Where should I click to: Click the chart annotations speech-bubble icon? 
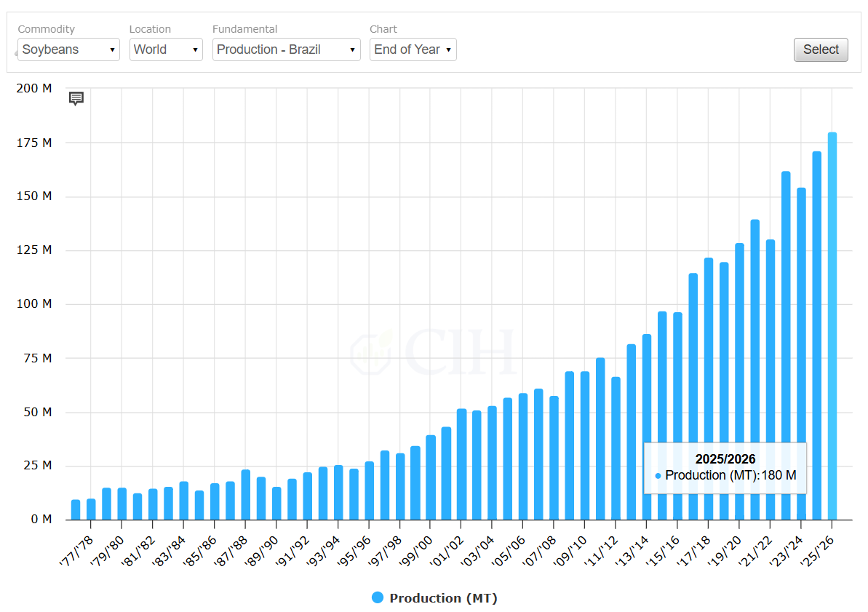point(76,98)
